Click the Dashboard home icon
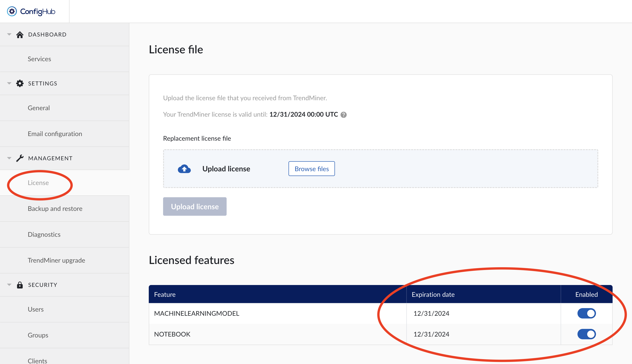 pyautogui.click(x=20, y=34)
